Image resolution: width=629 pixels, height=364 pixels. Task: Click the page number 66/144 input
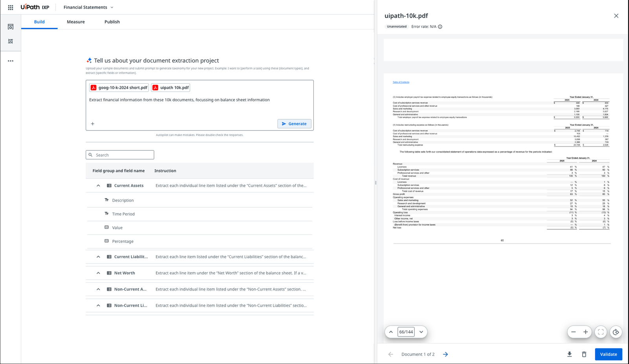[406, 332]
